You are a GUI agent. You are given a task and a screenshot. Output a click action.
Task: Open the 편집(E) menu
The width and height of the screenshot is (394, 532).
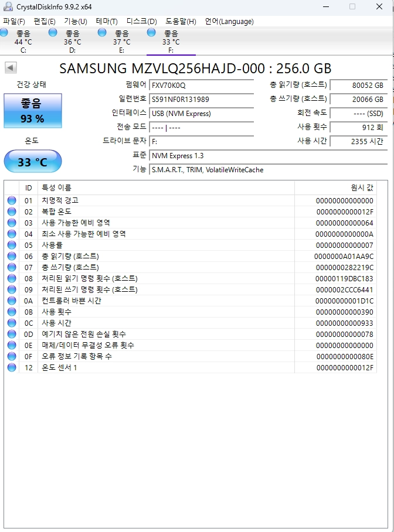click(x=45, y=21)
